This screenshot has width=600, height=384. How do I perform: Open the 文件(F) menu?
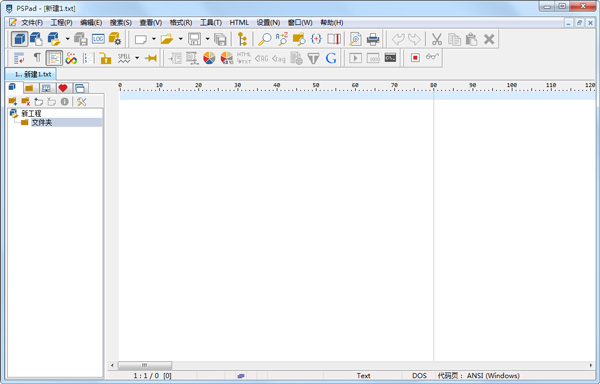click(32, 23)
